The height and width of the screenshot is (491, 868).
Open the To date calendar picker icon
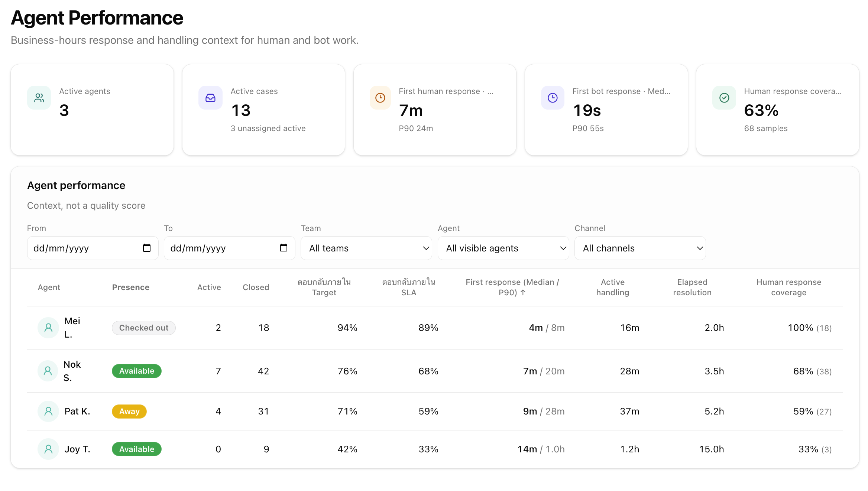click(284, 248)
